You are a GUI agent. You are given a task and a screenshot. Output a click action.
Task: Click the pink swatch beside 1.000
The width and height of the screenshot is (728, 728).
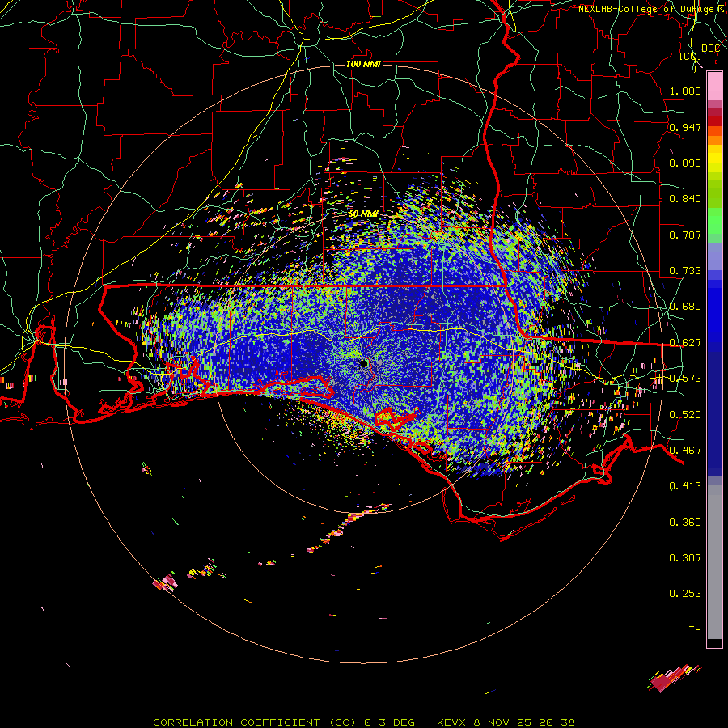(x=714, y=86)
